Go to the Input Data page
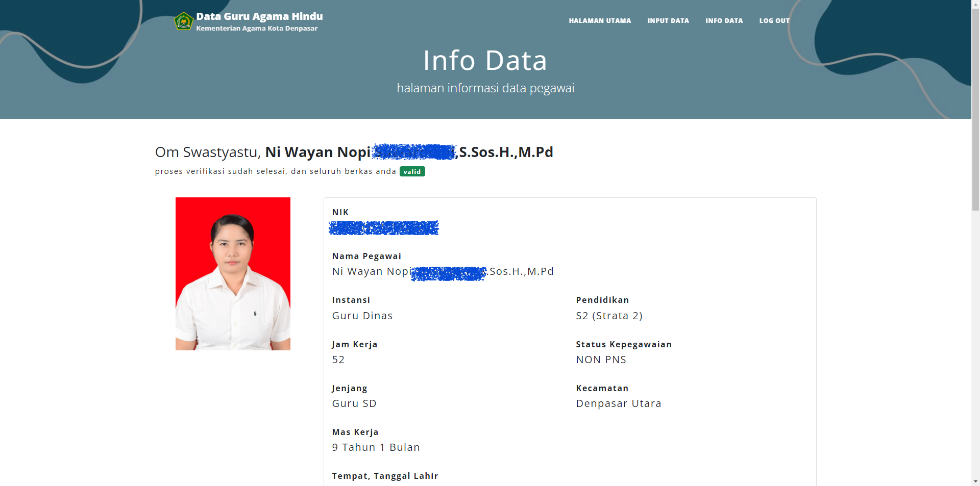Image resolution: width=980 pixels, height=486 pixels. (668, 21)
